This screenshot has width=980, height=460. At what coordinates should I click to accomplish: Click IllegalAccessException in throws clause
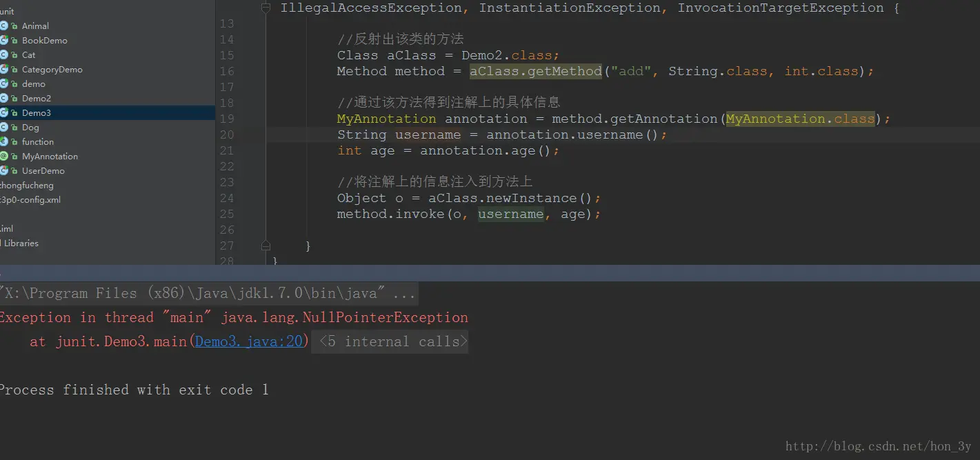[x=371, y=8]
